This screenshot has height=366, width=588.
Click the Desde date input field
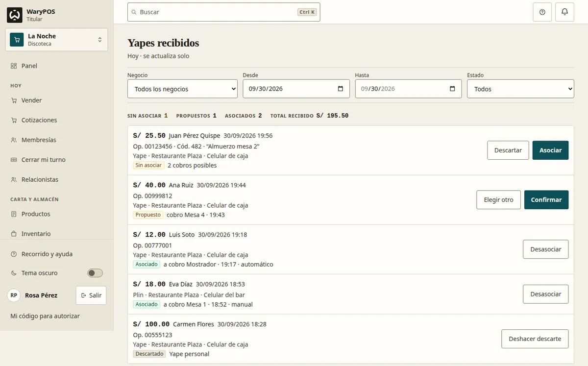[x=296, y=89]
